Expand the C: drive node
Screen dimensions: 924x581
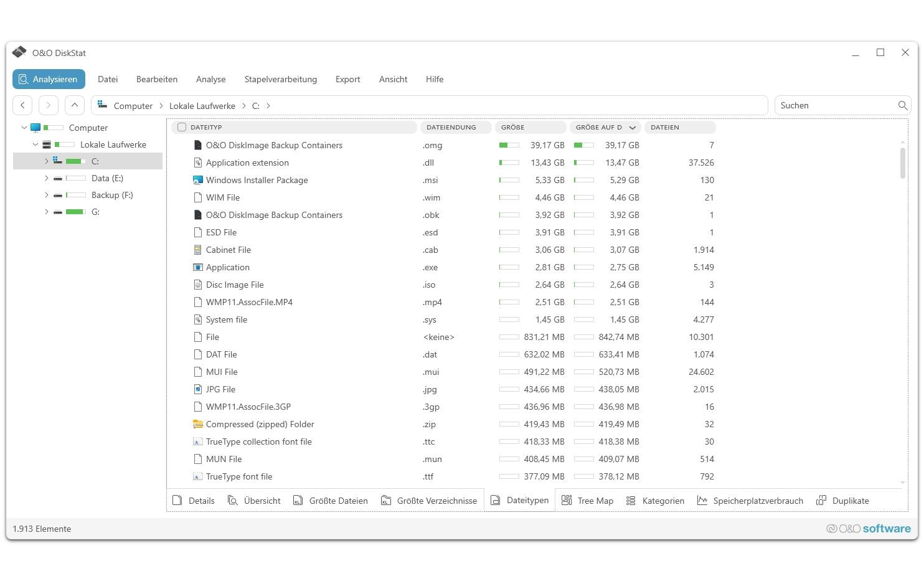[47, 161]
